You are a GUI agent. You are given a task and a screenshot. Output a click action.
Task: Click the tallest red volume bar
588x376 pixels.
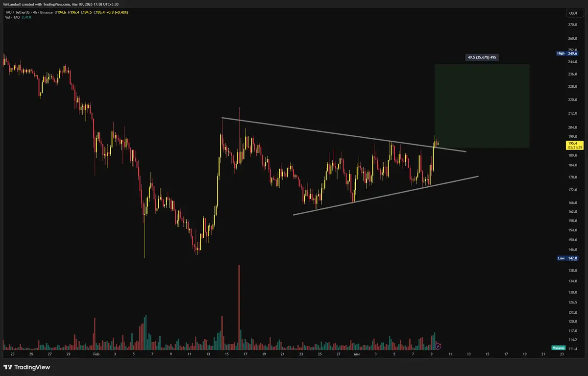[x=240, y=307]
